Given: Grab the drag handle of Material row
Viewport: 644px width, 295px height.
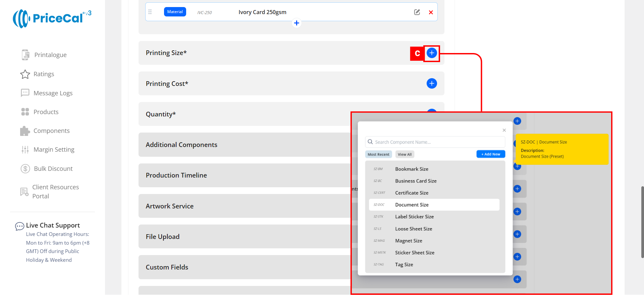Looking at the screenshot, I should pos(150,12).
